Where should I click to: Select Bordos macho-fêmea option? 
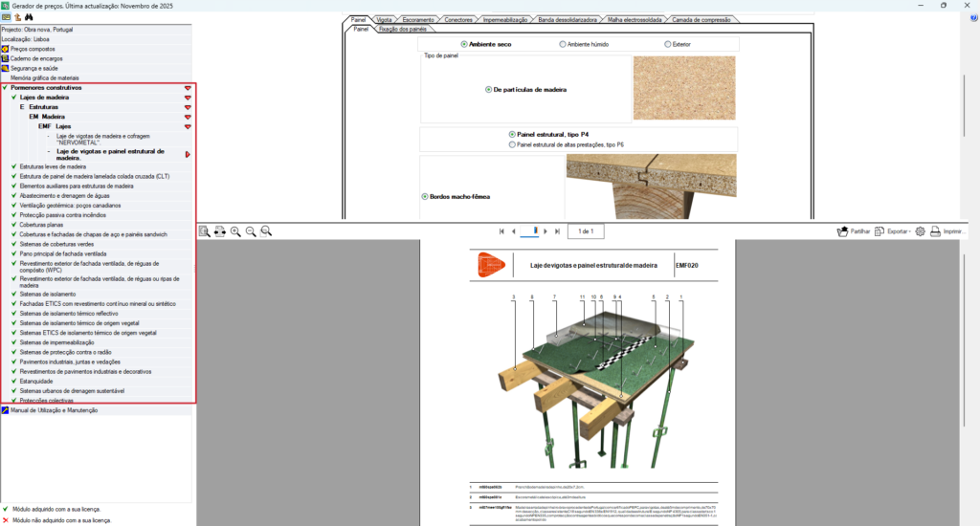pos(425,197)
